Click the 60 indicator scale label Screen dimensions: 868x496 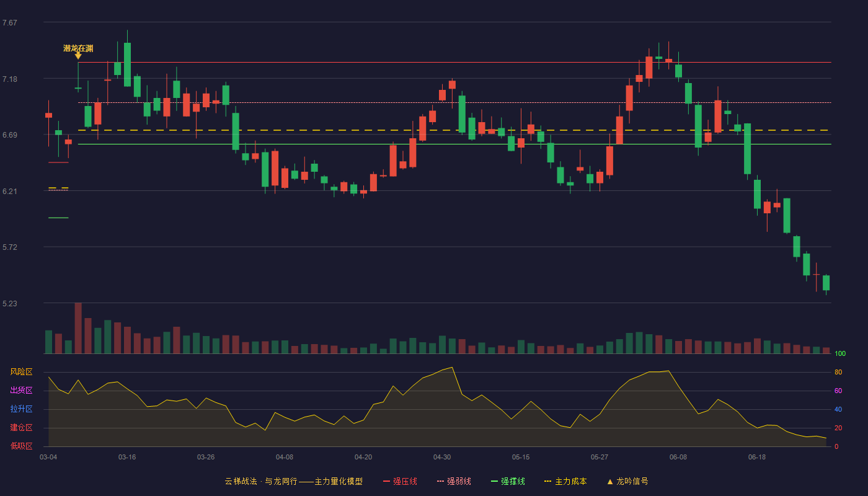838,391
